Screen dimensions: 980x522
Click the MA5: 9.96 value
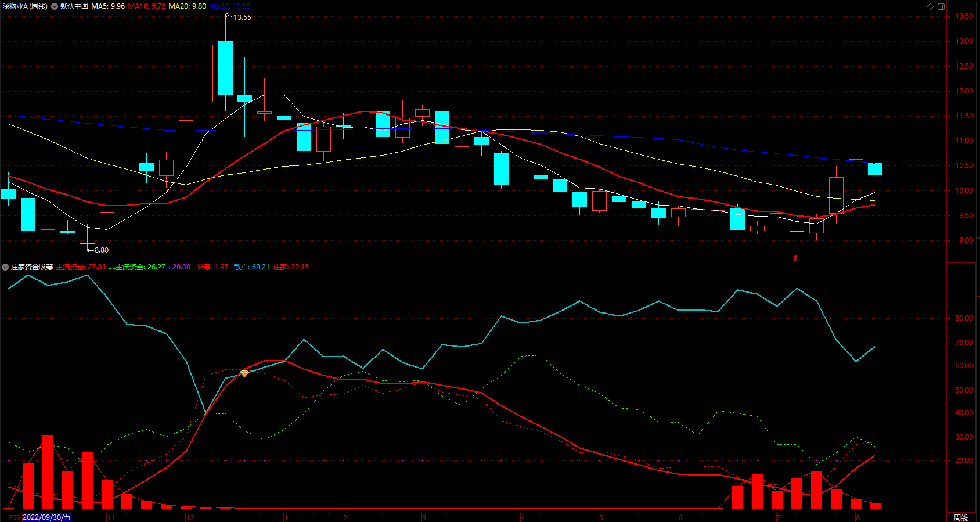pyautogui.click(x=108, y=6)
